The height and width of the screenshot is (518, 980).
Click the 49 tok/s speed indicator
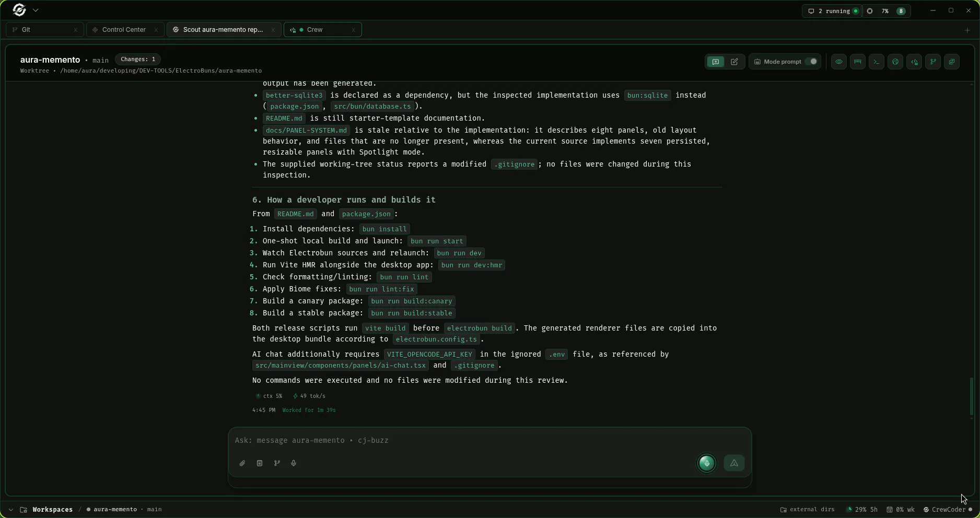click(x=309, y=396)
